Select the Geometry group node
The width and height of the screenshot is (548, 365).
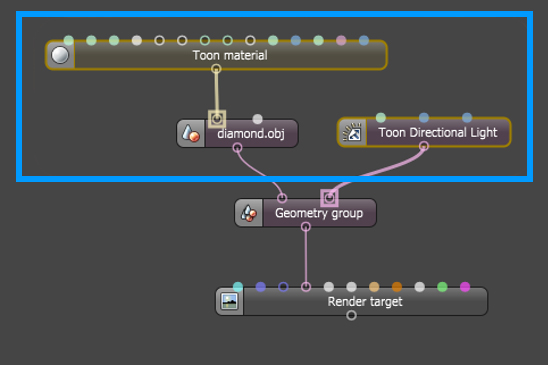coord(305,213)
